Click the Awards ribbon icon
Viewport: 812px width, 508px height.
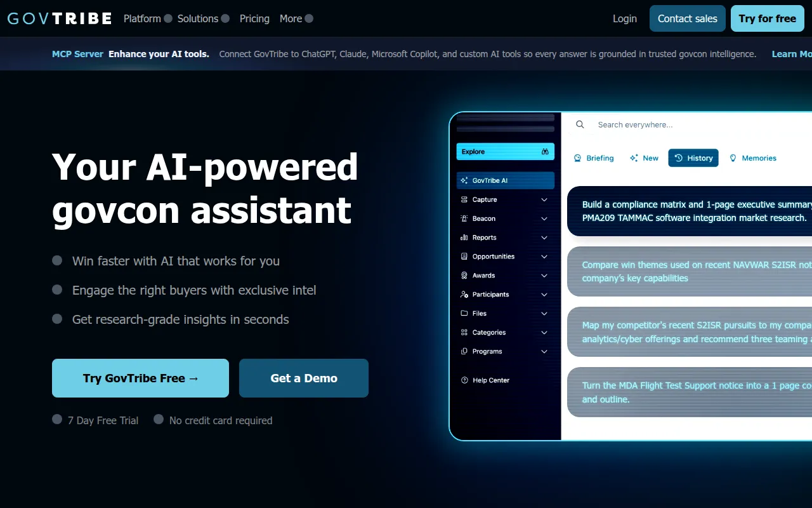tap(464, 276)
